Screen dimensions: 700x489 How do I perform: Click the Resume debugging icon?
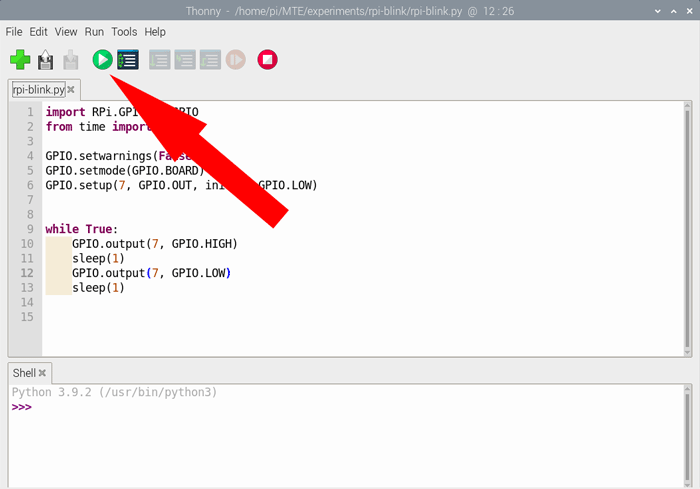(236, 60)
